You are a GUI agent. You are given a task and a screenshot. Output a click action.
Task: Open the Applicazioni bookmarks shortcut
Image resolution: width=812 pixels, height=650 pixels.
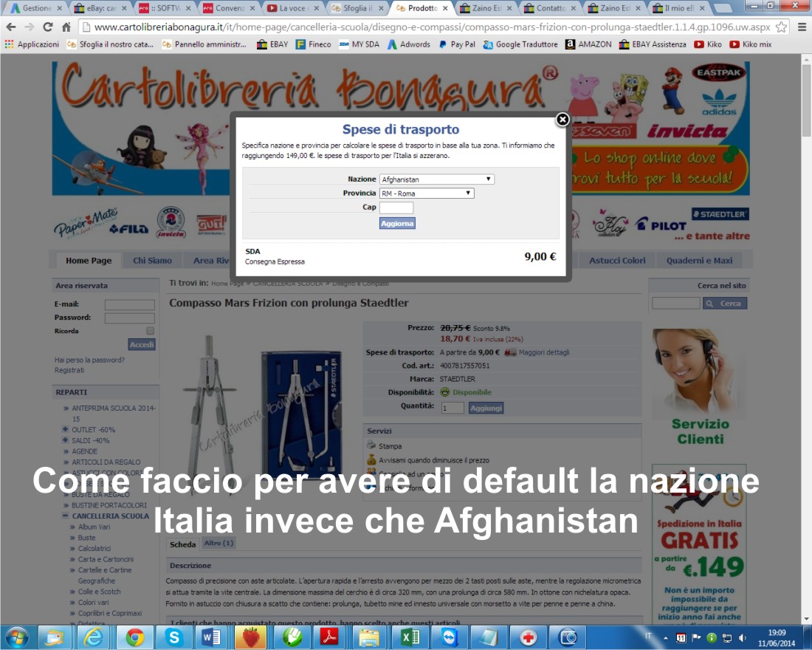pos(32,44)
